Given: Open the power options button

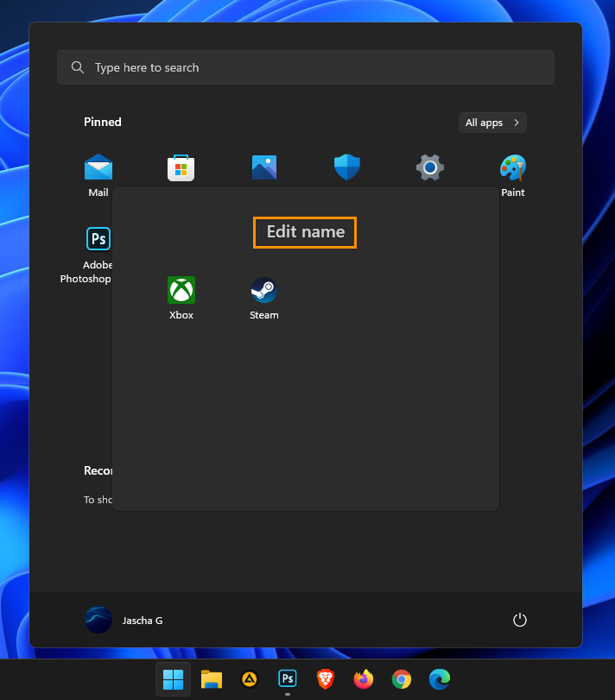Looking at the screenshot, I should point(519,620).
